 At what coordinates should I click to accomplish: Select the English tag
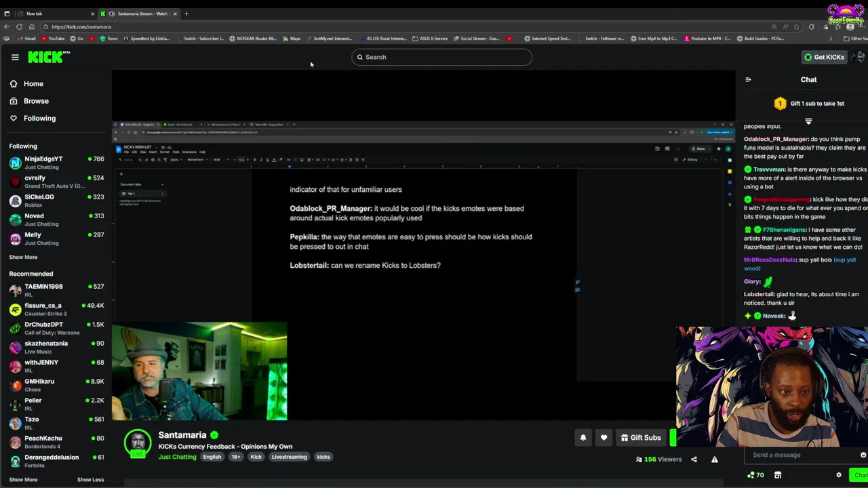coord(212,457)
